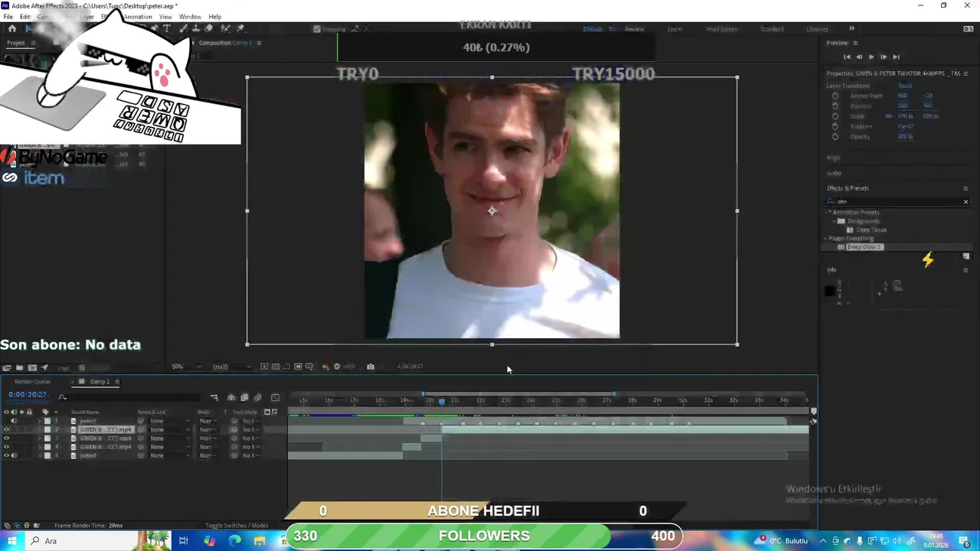The width and height of the screenshot is (980, 551).
Task: Mute audio of layer 5 petert
Action: click(x=14, y=455)
